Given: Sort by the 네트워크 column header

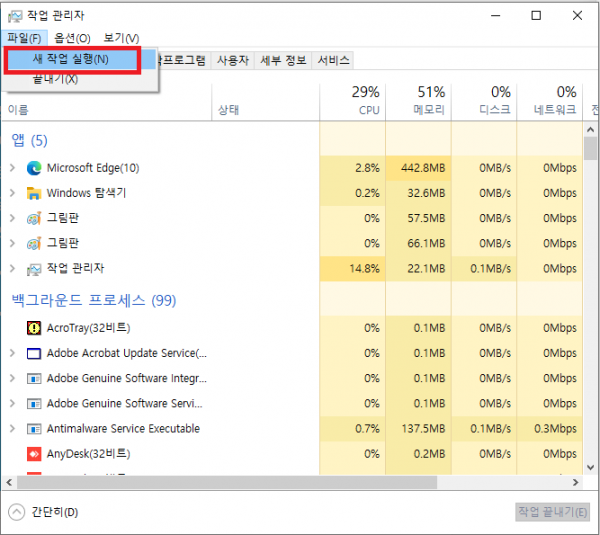Looking at the screenshot, I should [x=549, y=101].
